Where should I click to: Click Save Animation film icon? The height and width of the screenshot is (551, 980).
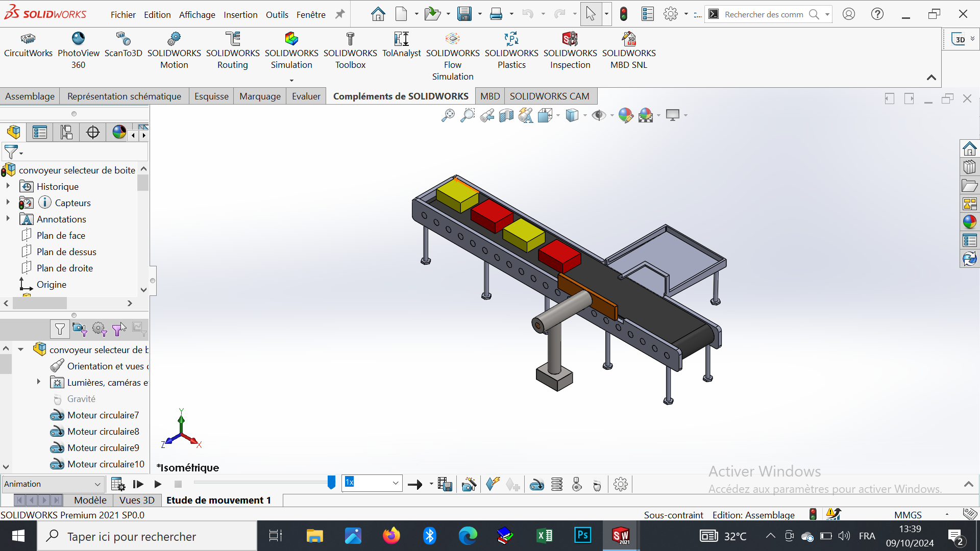(445, 484)
